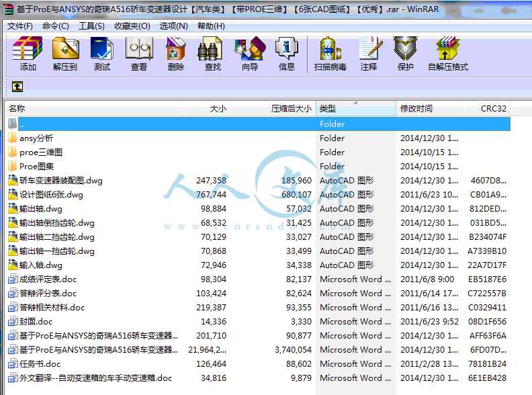
Task: Click the icon of 输入轴.dwg
Action: tap(13, 265)
